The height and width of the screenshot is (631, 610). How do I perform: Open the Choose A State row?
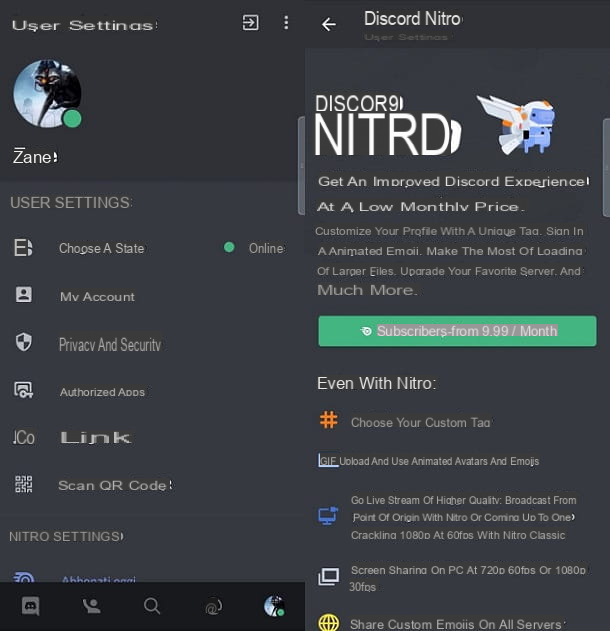(x=152, y=248)
